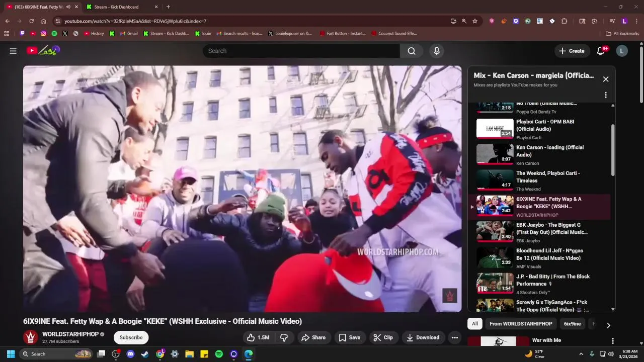The width and height of the screenshot is (644, 362).
Task: Clip the video
Action: pyautogui.click(x=383, y=337)
